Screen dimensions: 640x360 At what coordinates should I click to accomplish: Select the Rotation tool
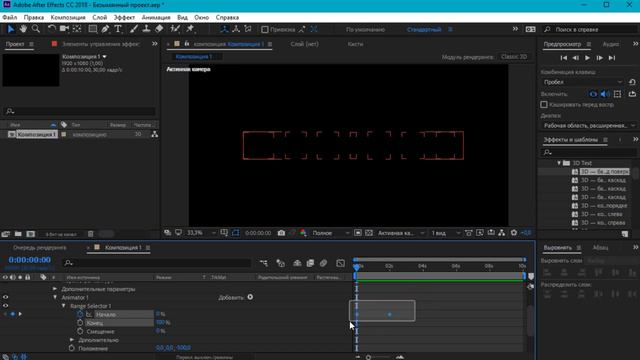[x=51, y=29]
